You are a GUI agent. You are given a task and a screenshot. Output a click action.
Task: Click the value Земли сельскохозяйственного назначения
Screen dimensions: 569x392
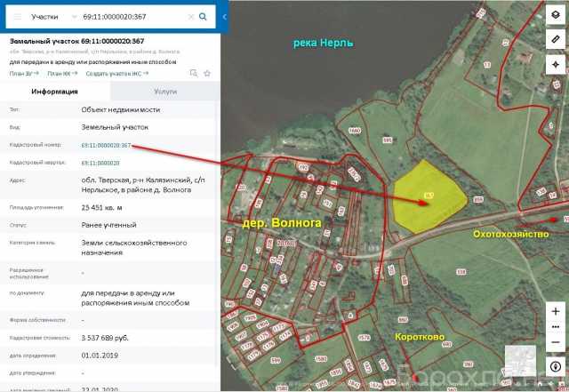[x=134, y=247]
